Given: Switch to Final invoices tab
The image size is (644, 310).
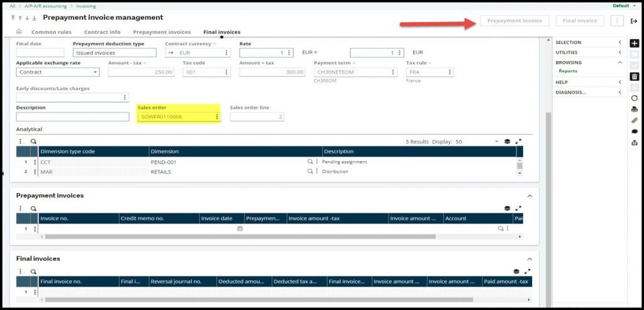Looking at the screenshot, I should click(x=222, y=32).
